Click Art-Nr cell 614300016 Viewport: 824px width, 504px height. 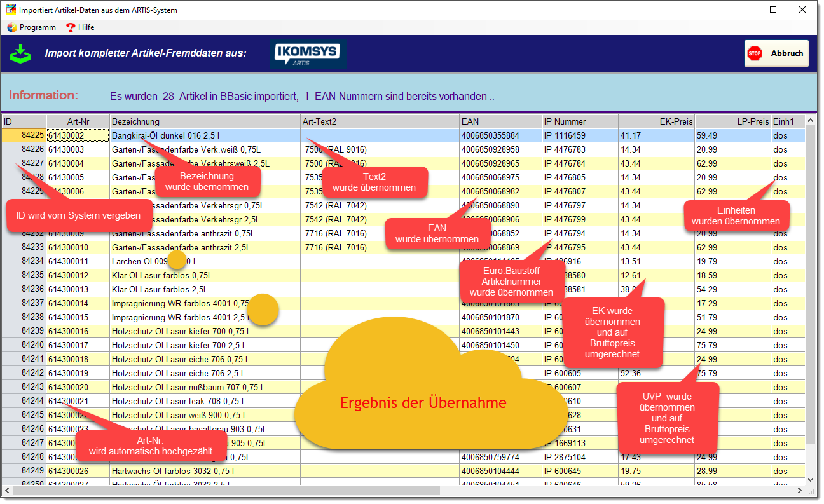pos(78,331)
